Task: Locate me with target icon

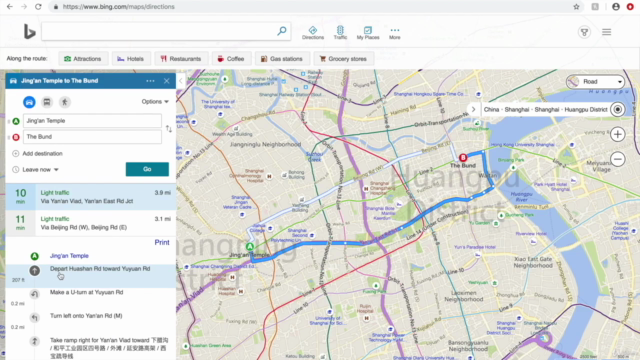Action: click(x=618, y=109)
